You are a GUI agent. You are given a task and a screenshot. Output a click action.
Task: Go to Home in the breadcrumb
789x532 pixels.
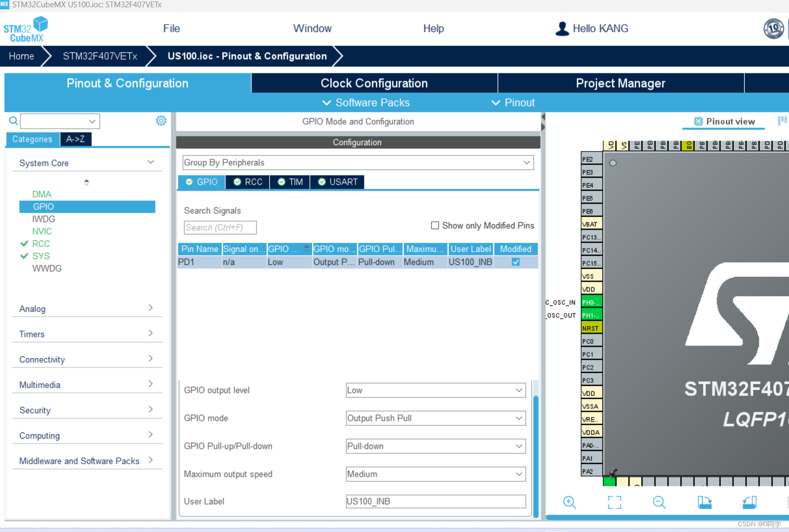click(x=21, y=56)
